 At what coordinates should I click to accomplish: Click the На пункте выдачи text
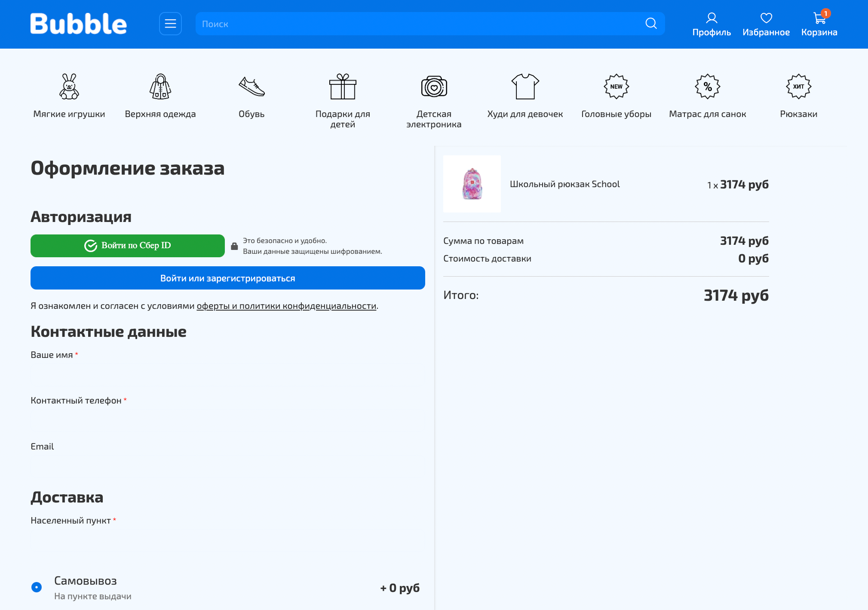coord(92,596)
